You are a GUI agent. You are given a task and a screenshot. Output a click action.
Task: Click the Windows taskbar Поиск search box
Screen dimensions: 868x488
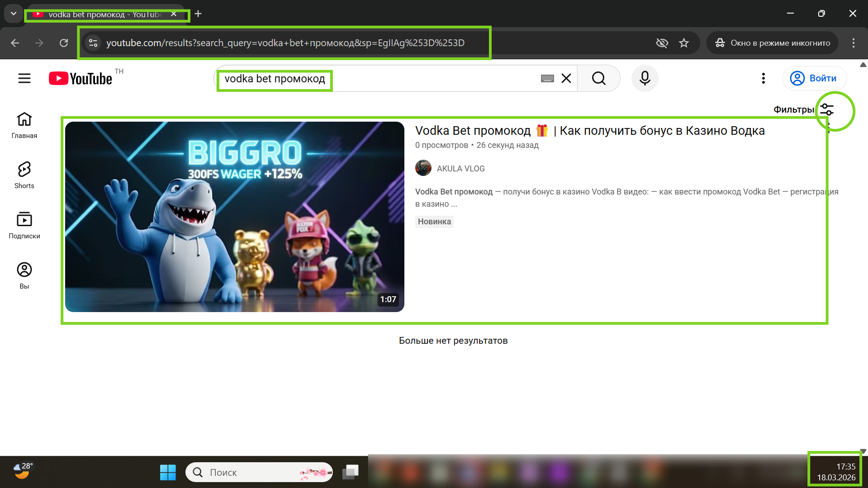259,472
